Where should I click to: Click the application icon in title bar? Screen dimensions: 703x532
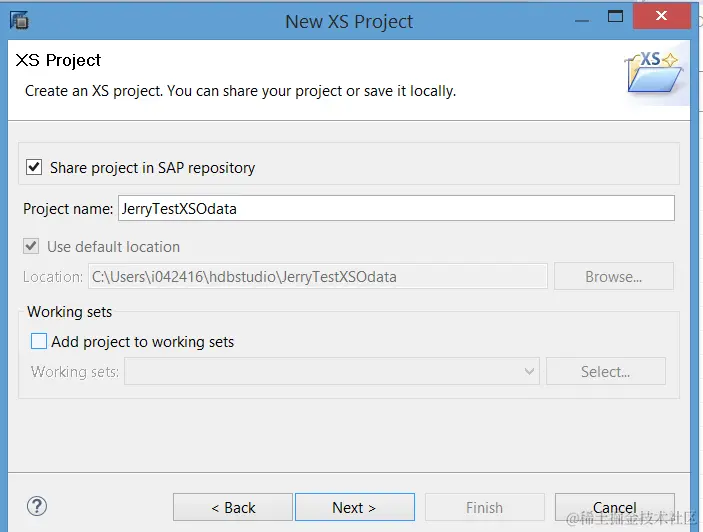[19, 21]
